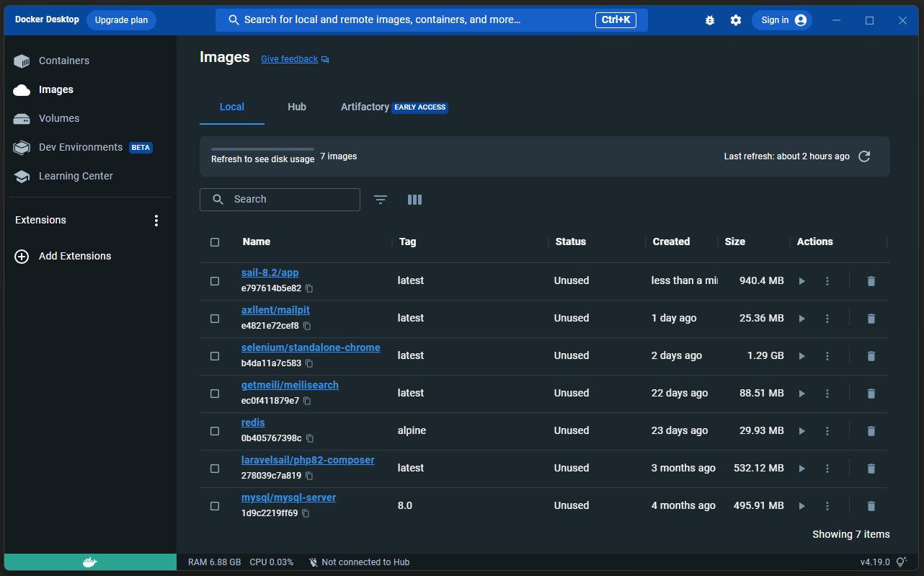Refresh the images list
Image resolution: width=924 pixels, height=576 pixels.
[x=864, y=156]
